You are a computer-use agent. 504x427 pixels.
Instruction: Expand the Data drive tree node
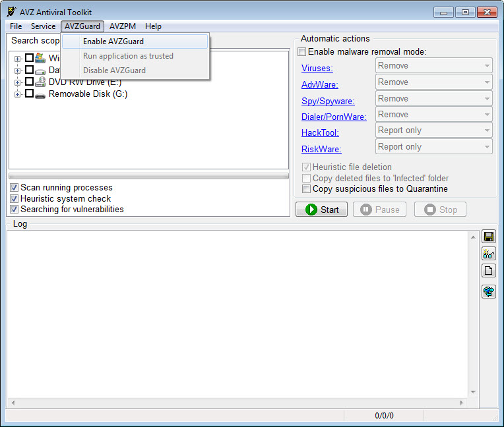[x=17, y=71]
